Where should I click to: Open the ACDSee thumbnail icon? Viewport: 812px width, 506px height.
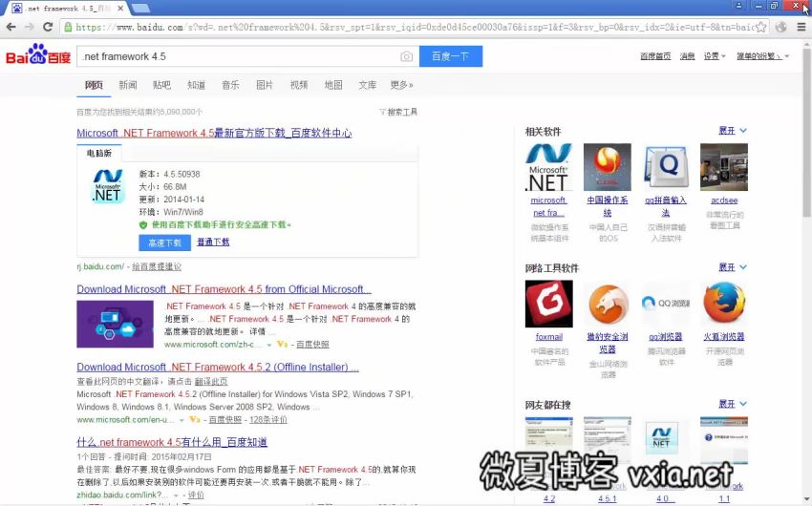(724, 167)
